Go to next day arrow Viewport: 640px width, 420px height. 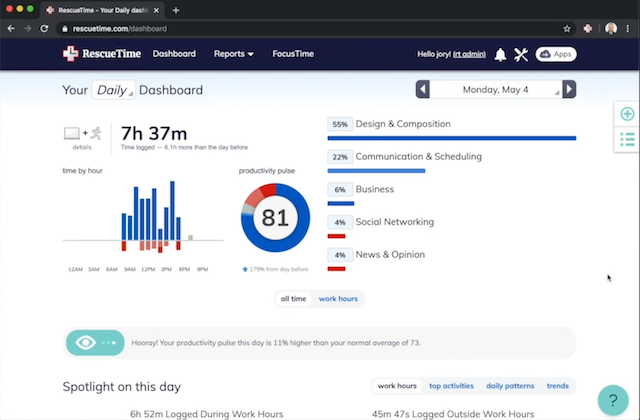tap(569, 89)
